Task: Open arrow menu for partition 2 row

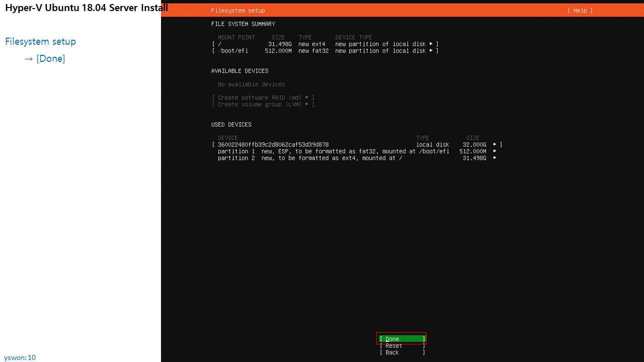Action: [x=495, y=158]
